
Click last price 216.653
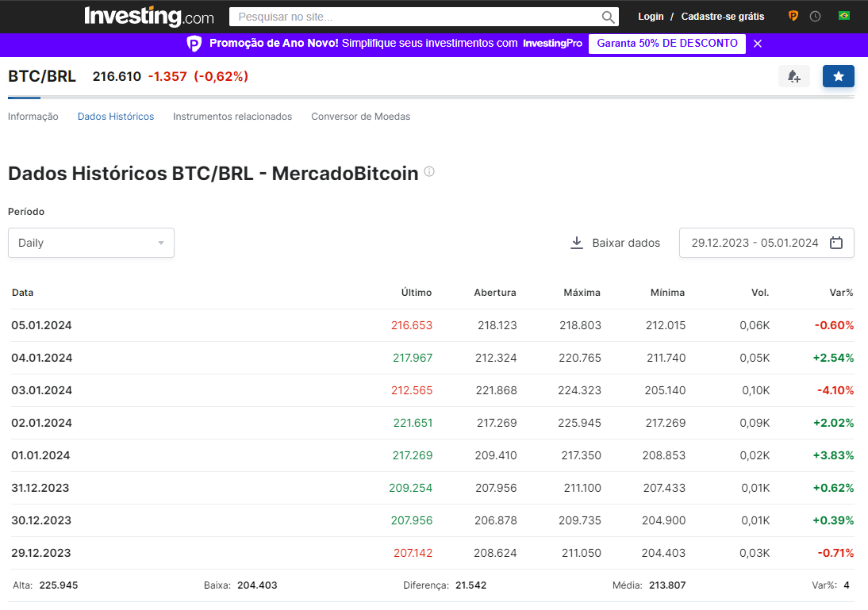point(412,325)
